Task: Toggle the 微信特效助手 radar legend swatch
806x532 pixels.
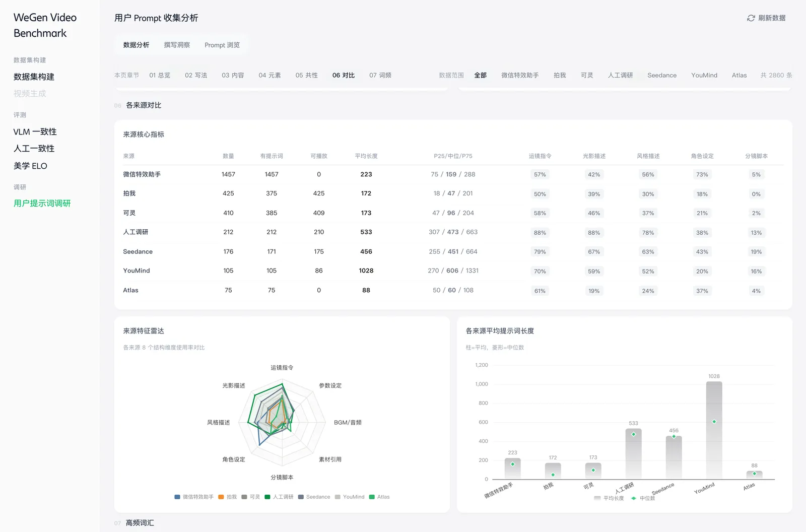Action: point(177,497)
